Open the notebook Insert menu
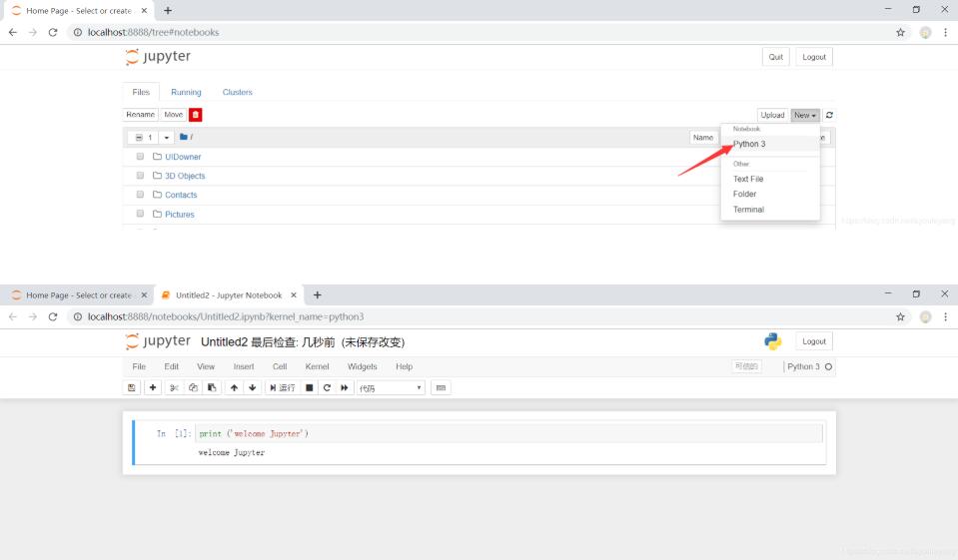Image resolution: width=958 pixels, height=560 pixels. [x=243, y=366]
